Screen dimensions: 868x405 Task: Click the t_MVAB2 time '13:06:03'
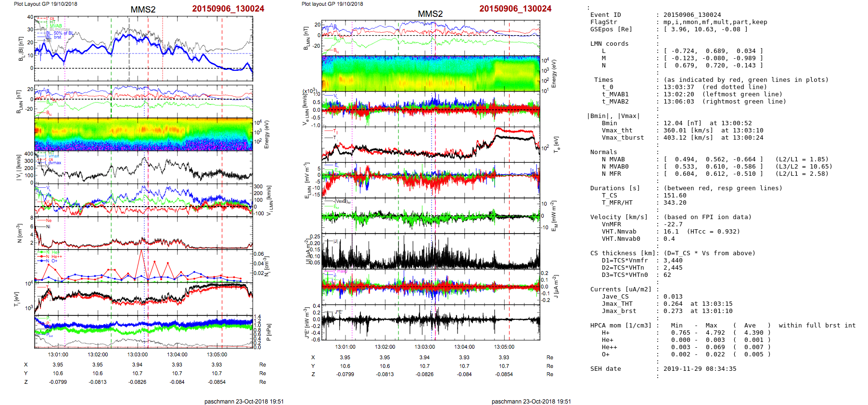678,102
